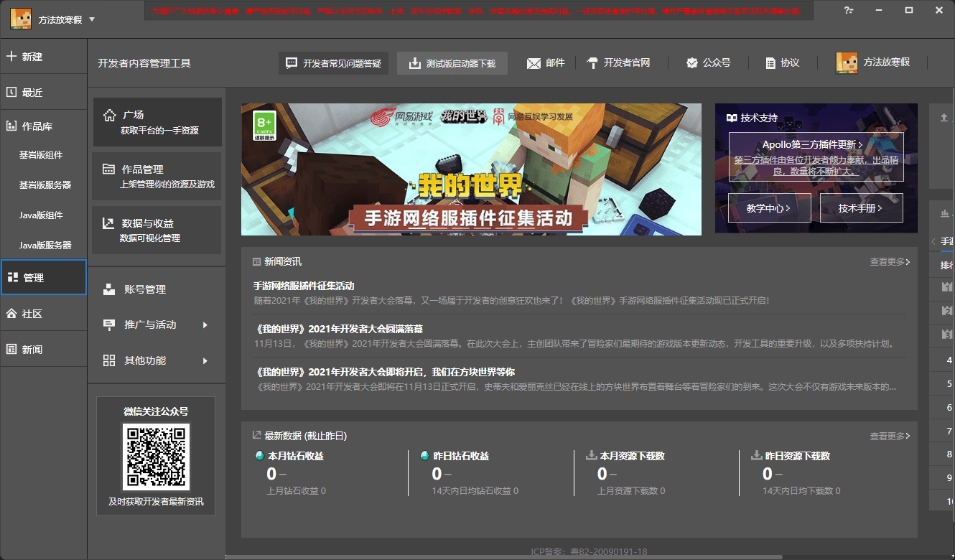Click 昨日资源下载数 download icon
The width and height of the screenshot is (955, 560).
[x=757, y=455]
